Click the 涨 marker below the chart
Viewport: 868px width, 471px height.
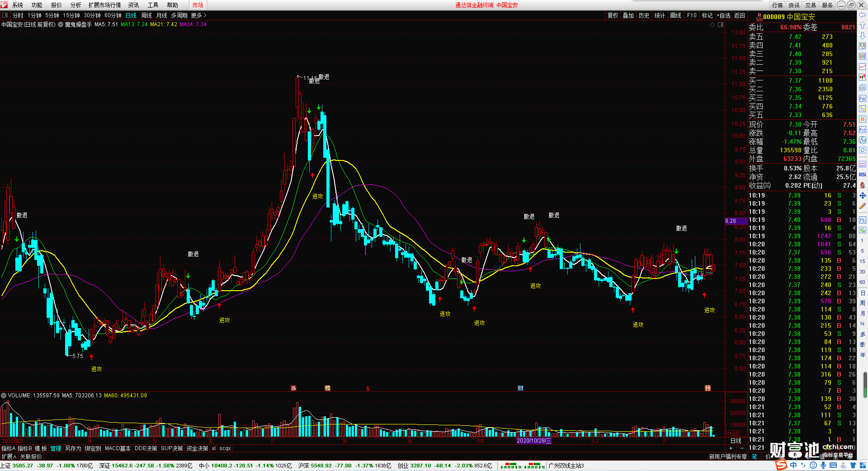pos(293,388)
